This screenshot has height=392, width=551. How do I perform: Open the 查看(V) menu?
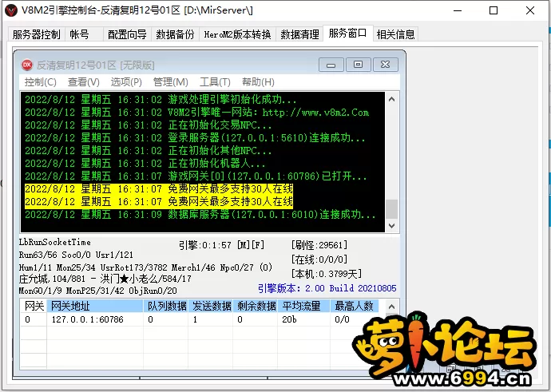(84, 82)
